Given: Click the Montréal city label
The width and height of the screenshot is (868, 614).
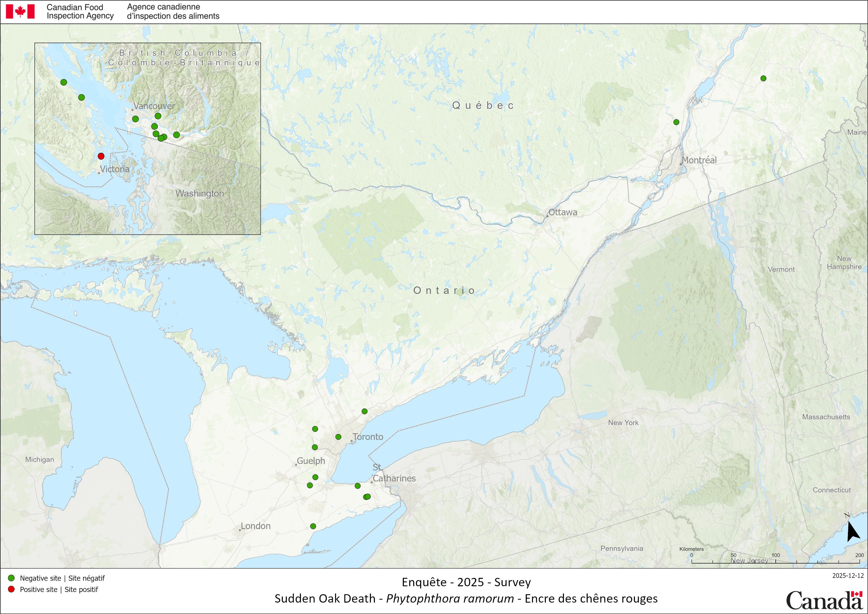Looking at the screenshot, I should pyautogui.click(x=699, y=160).
